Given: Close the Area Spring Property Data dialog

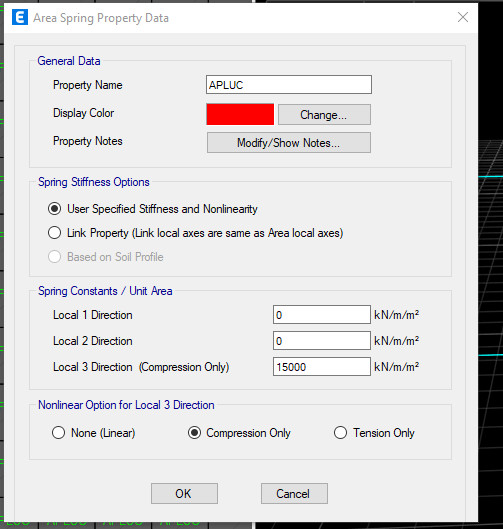Looking at the screenshot, I should point(463,17).
